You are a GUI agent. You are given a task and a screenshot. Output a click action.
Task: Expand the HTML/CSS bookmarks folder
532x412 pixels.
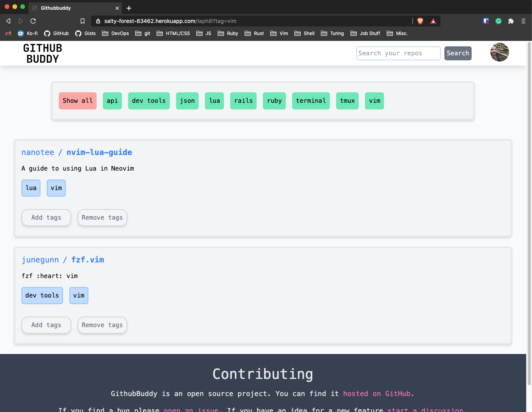click(x=173, y=33)
